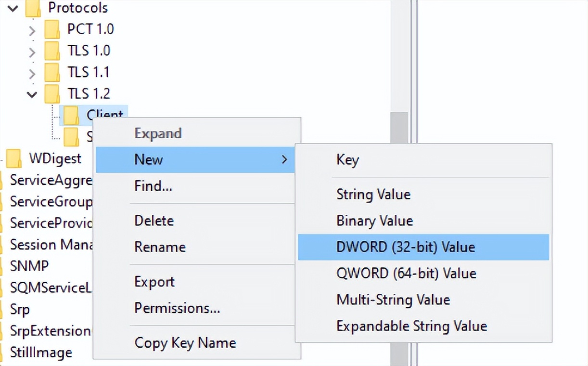The width and height of the screenshot is (588, 366).
Task: Choose DWORD (32-bit) Value
Action: 405,247
